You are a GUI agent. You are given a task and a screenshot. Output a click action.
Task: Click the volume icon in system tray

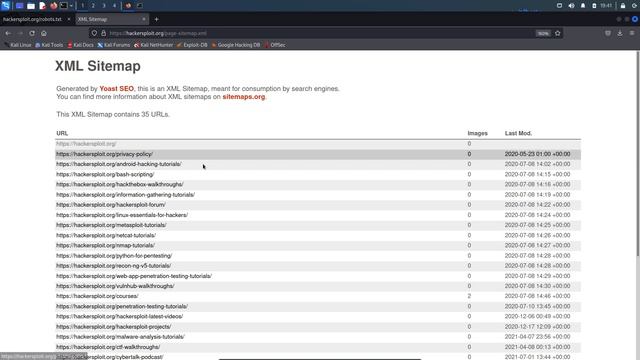click(x=571, y=6)
